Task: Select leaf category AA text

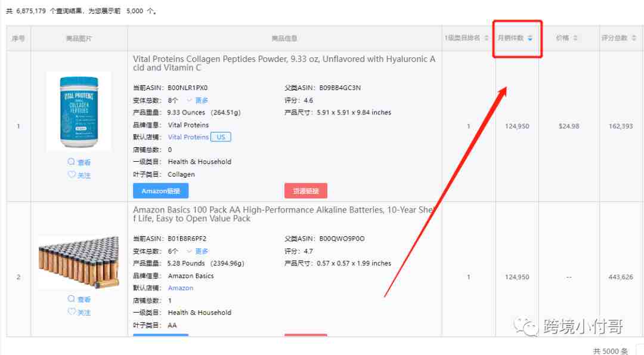Action: 172,325
